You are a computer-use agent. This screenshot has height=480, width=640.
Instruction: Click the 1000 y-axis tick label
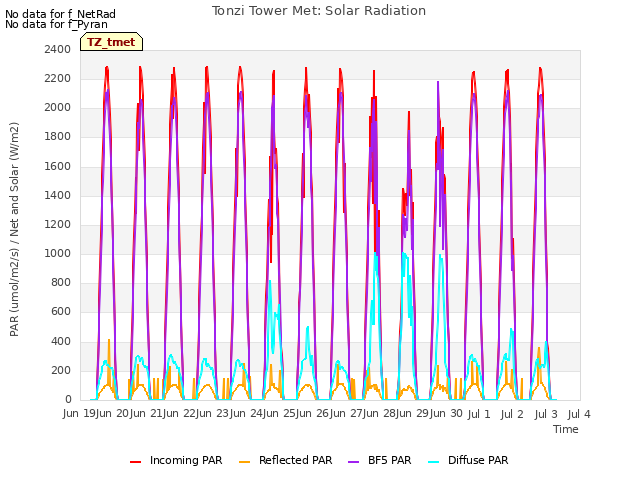58,253
